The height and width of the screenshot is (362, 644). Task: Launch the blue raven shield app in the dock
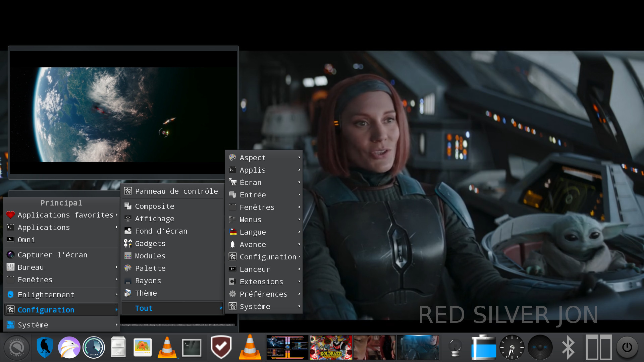[x=45, y=348]
